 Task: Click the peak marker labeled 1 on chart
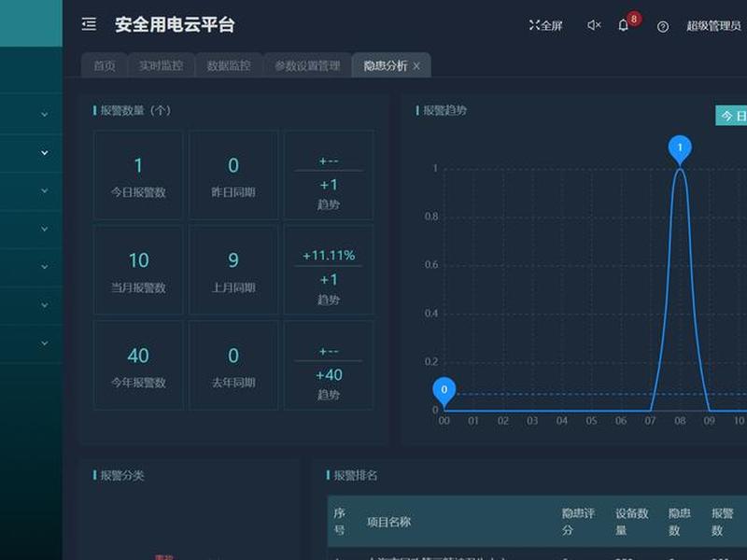pos(680,149)
